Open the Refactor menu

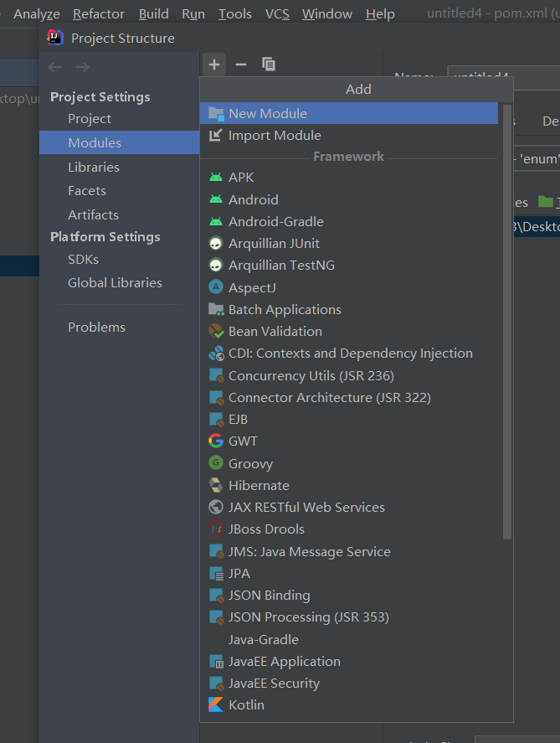click(99, 14)
